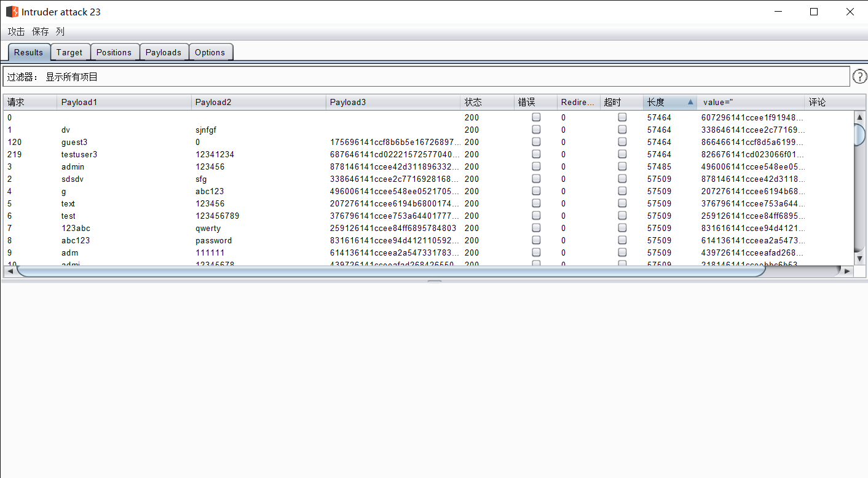Select the row with payload guest3
Viewport: 868px width, 478px height.
428,142
